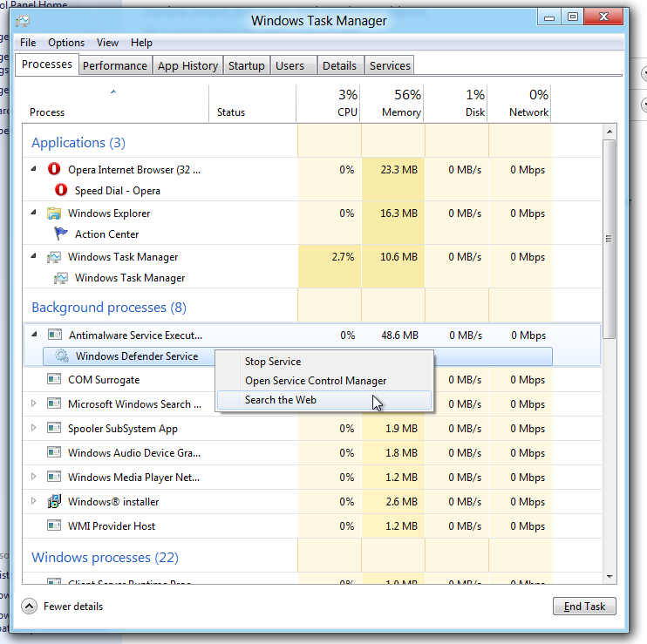Expand the Windows Media Player Network process
Image resolution: width=647 pixels, height=644 pixels.
click(34, 477)
